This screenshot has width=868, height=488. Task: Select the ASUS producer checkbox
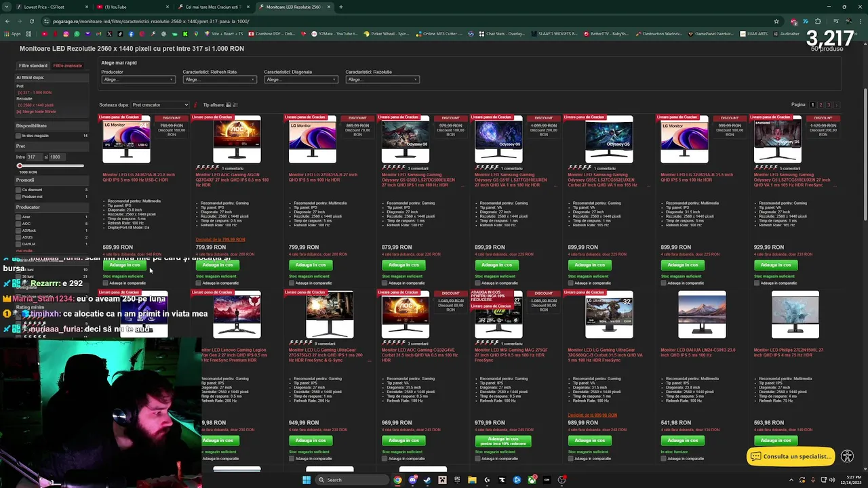tap(18, 237)
